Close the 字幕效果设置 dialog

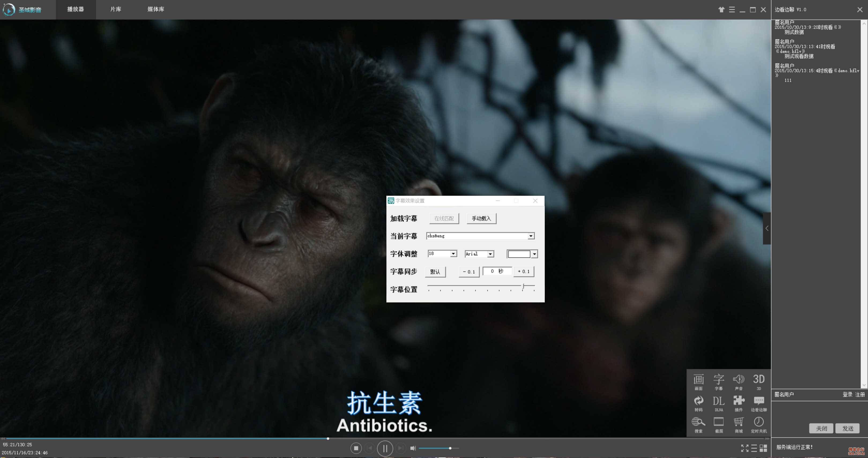pos(535,201)
